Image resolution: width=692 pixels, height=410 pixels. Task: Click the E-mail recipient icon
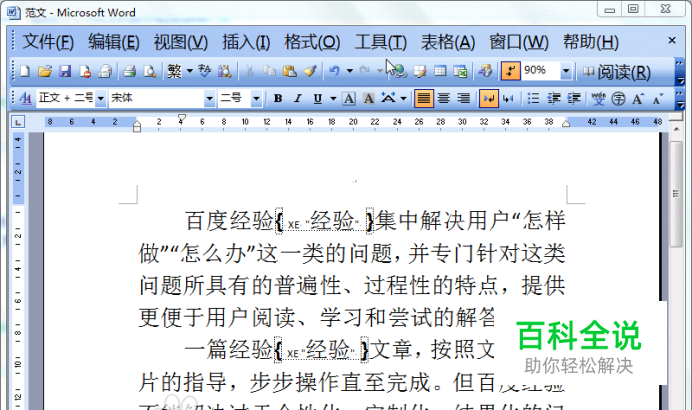[x=105, y=71]
